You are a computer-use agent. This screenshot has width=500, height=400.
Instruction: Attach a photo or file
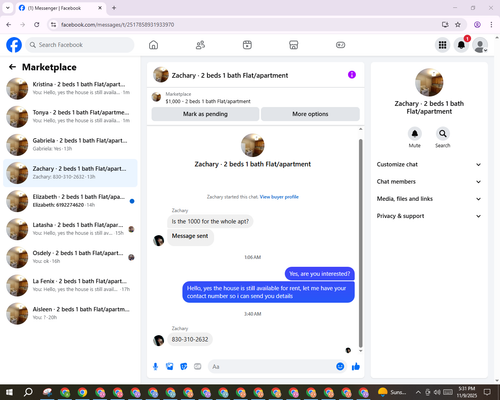(170, 367)
